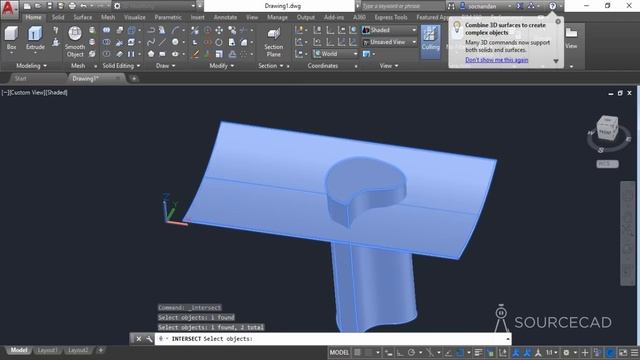This screenshot has width=640, height=360.
Task: Expand command history arrow on command line
Action: click(x=507, y=339)
